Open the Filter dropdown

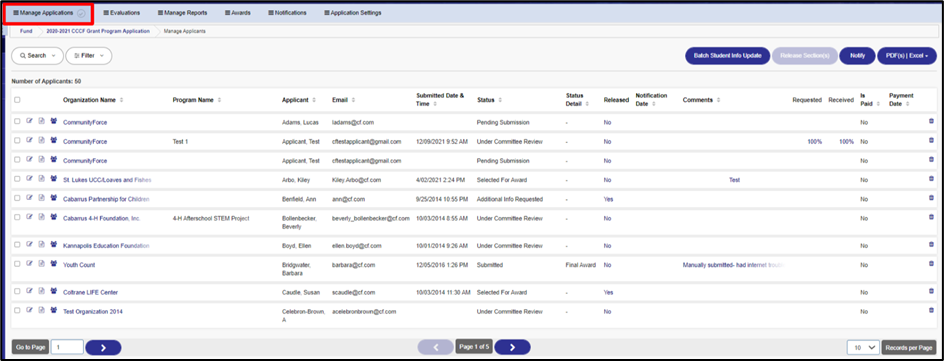point(88,55)
